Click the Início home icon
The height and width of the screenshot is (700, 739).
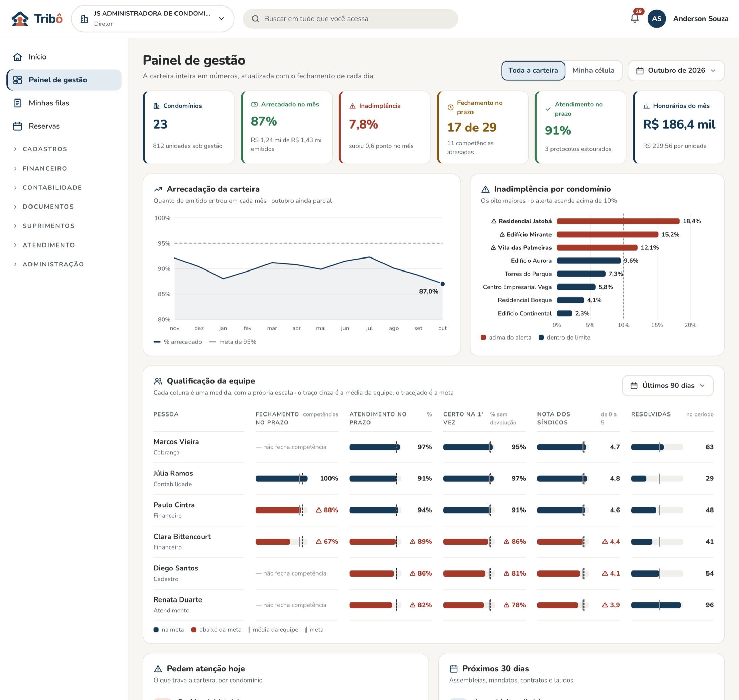click(17, 57)
